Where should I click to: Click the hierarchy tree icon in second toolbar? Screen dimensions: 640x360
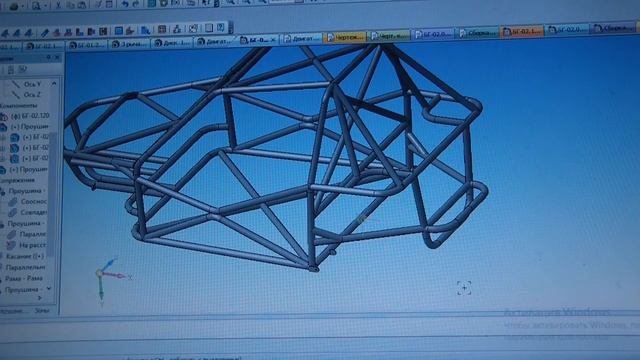click(x=177, y=29)
